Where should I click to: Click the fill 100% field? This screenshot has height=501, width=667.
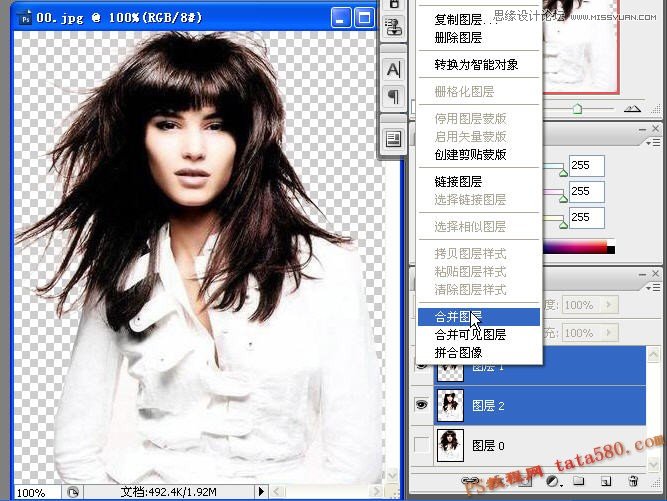point(582,332)
